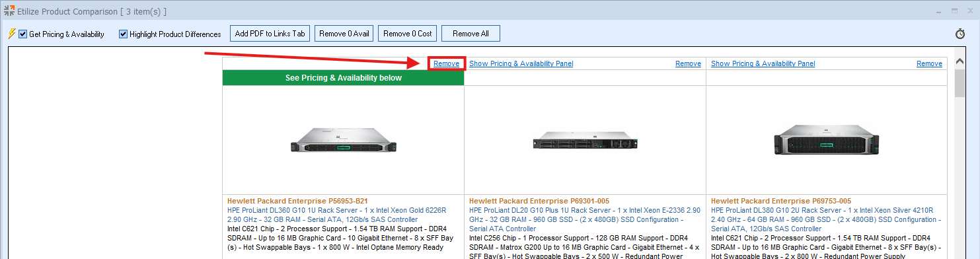Click Remove 0 Avail button

pyautogui.click(x=344, y=34)
